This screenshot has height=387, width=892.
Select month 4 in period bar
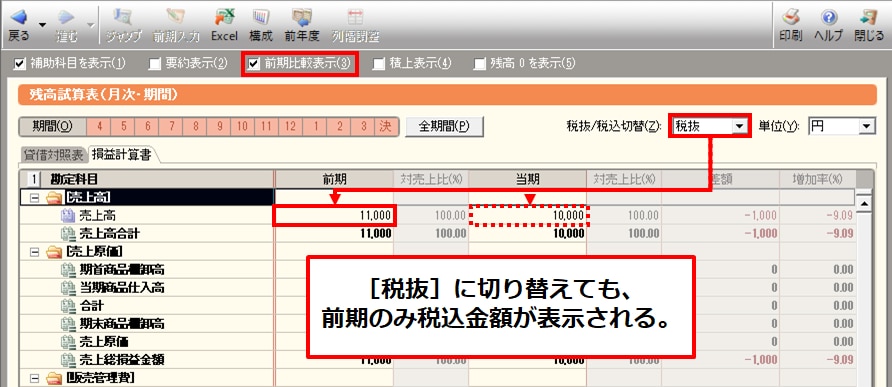(99, 126)
